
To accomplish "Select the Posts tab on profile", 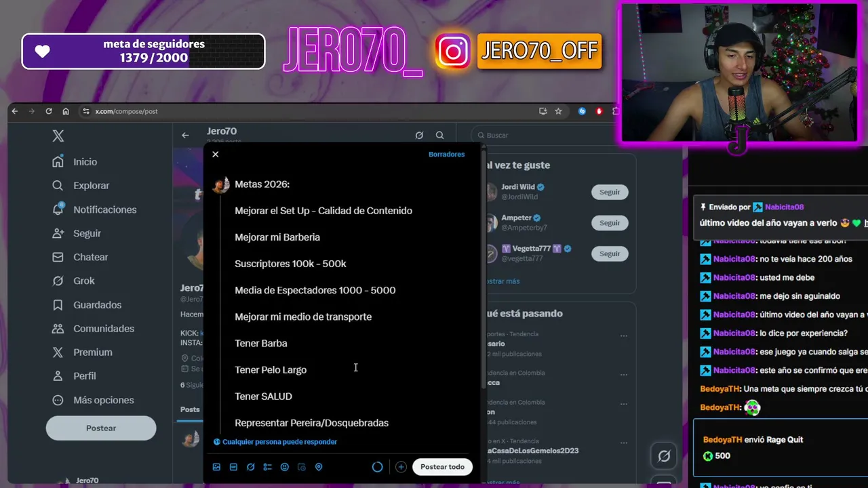I will (x=190, y=409).
